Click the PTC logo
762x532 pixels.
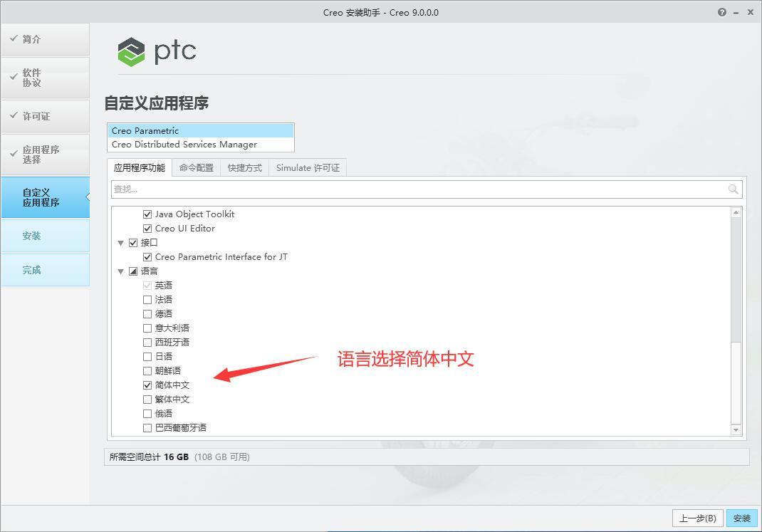pyautogui.click(x=157, y=51)
